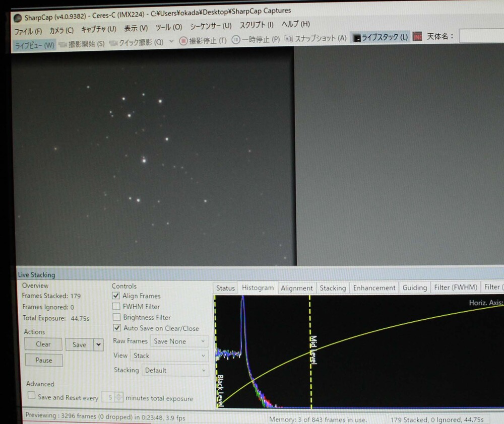This screenshot has width=504, height=424.
Task: Click the red icon beside the Live Stack button
Action: [x=417, y=37]
